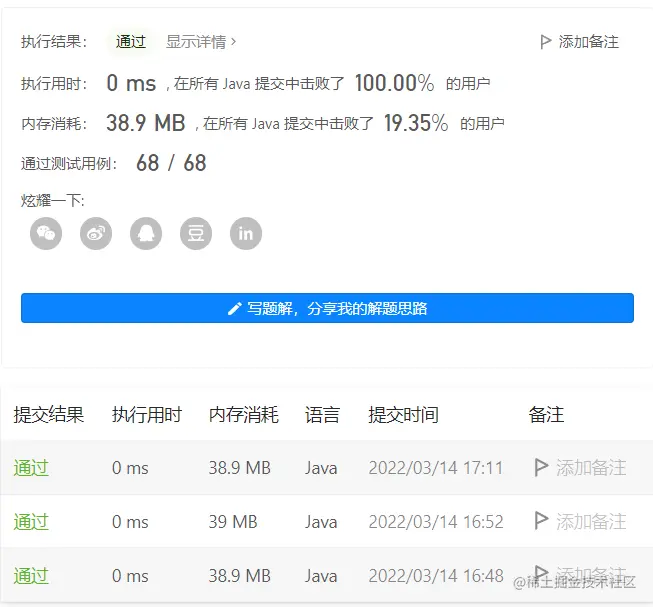This screenshot has height=607, width=653.
Task: Click the 备注 column header
Action: (546, 415)
